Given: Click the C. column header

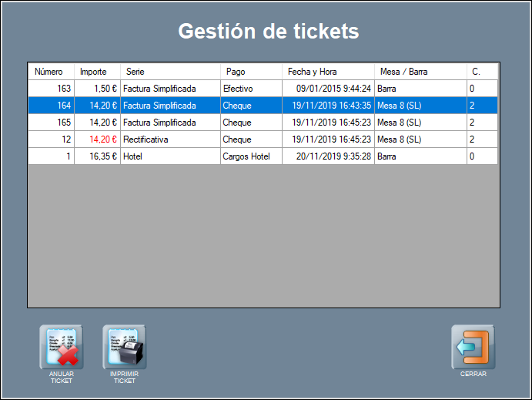Looking at the screenshot, I should coord(481,72).
